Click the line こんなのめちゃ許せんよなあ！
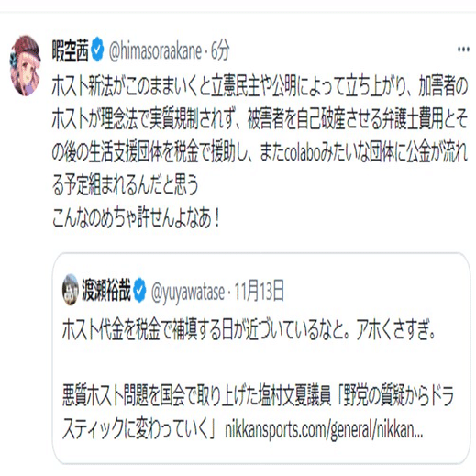This screenshot has height=476, width=476. coord(137,219)
